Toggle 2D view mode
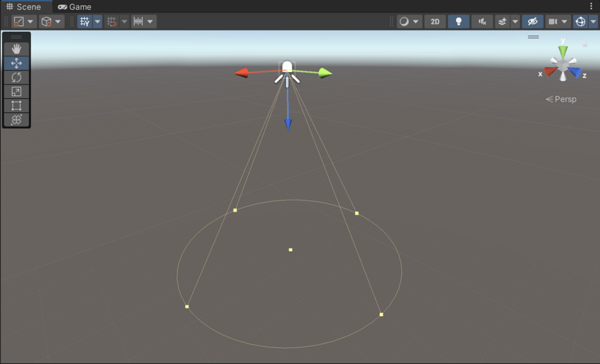The height and width of the screenshot is (364, 600). (x=435, y=22)
